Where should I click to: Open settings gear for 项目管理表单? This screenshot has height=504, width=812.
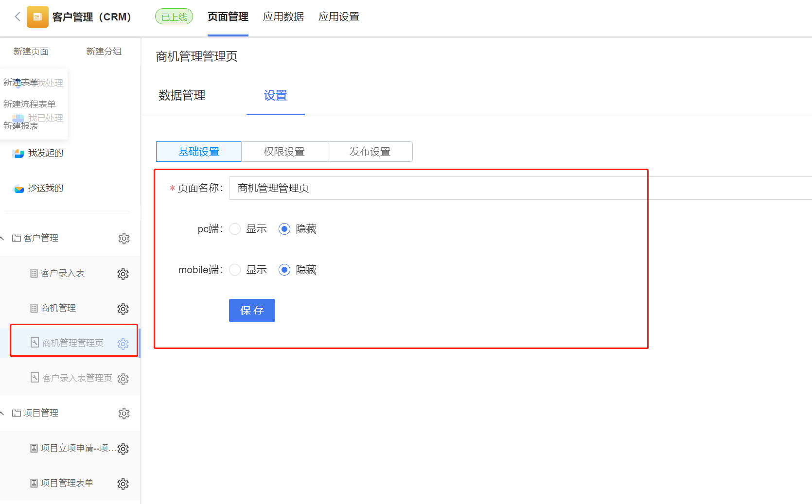click(x=123, y=484)
